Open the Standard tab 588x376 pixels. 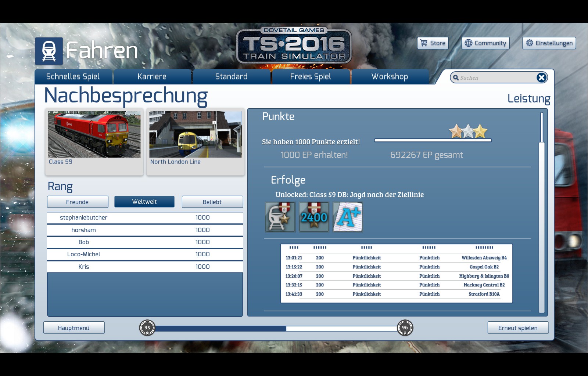232,77
